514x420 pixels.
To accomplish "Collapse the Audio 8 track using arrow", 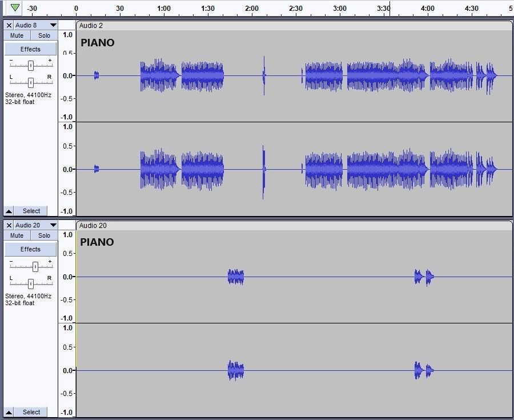I will pos(9,211).
